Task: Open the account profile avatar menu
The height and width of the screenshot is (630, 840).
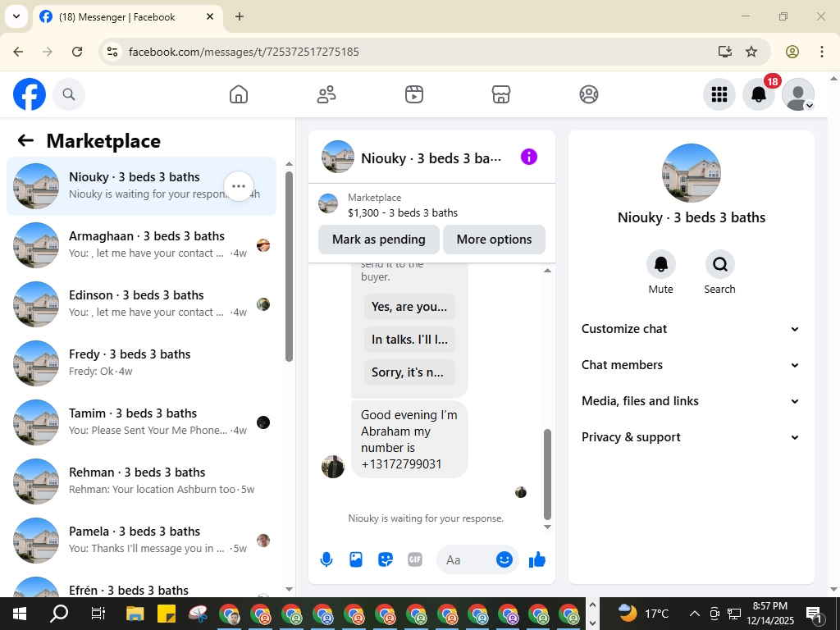Action: pyautogui.click(x=798, y=94)
